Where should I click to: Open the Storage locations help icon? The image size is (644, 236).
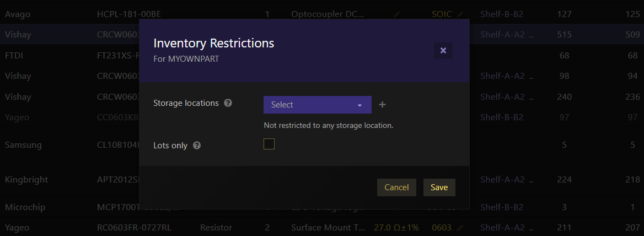tap(228, 103)
